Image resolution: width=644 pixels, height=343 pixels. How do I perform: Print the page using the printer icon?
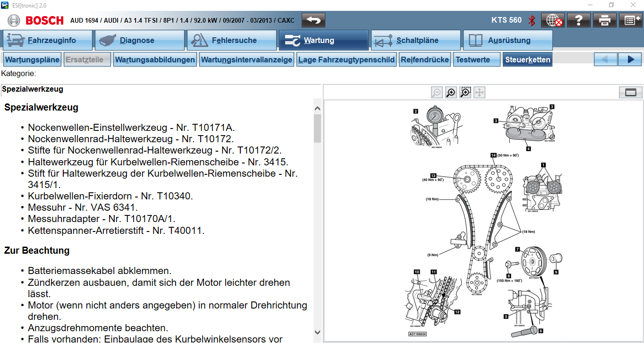pyautogui.click(x=605, y=20)
